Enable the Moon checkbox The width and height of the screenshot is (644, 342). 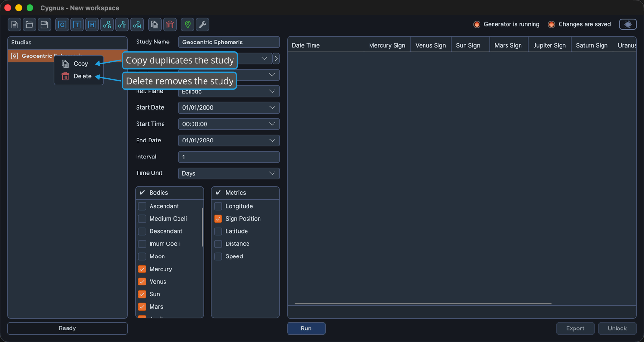click(x=142, y=256)
